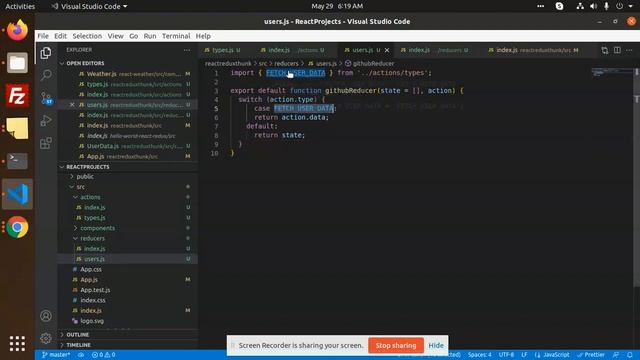Open the Run menu

(150, 36)
